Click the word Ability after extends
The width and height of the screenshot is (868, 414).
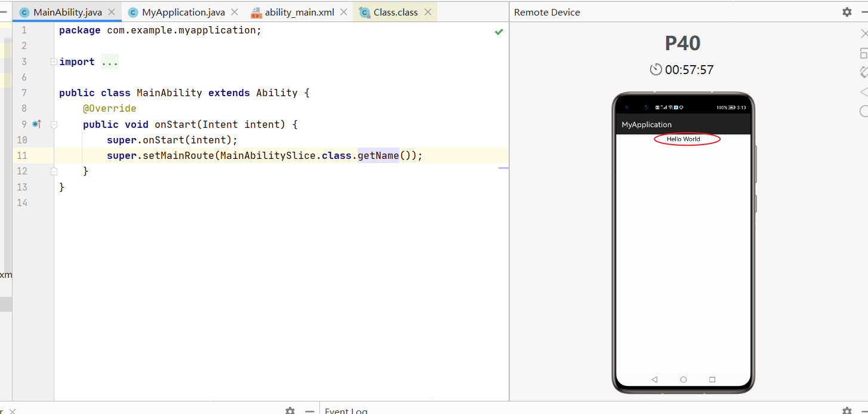coord(277,93)
